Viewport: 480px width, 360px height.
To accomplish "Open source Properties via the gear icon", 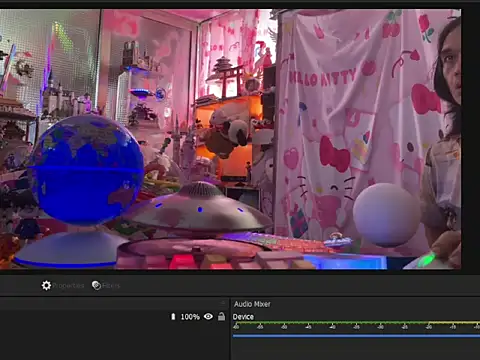I will [x=46, y=286].
